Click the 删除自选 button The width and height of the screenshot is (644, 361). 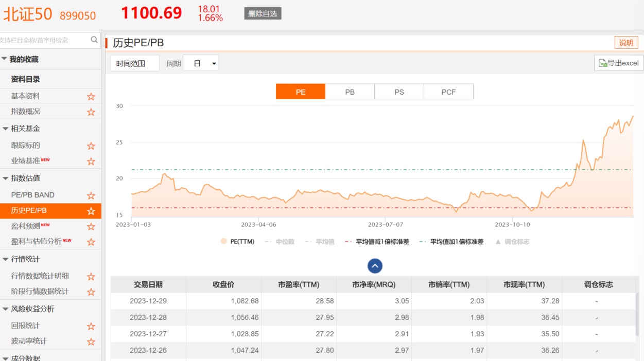click(263, 14)
